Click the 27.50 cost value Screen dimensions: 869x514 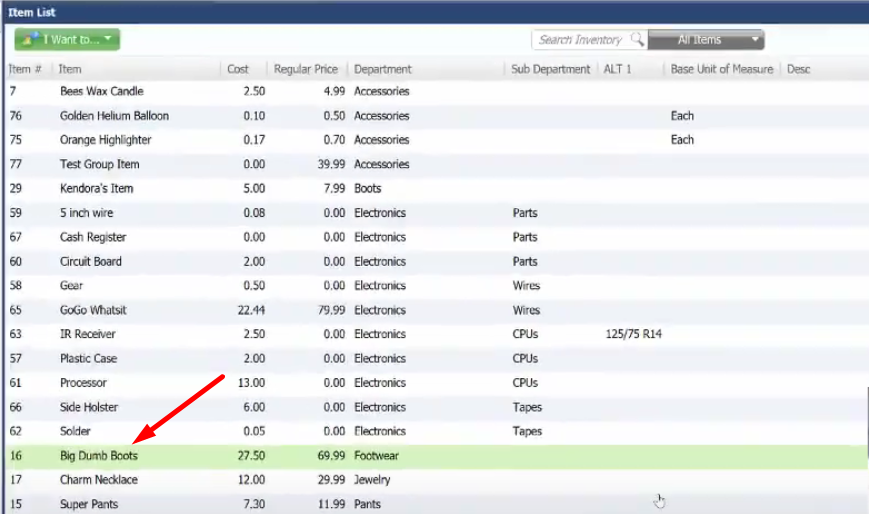point(251,456)
